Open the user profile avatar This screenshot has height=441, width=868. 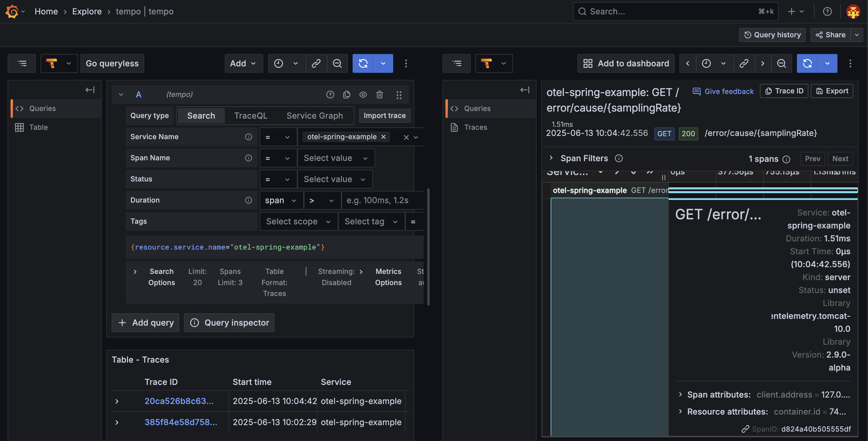[853, 11]
